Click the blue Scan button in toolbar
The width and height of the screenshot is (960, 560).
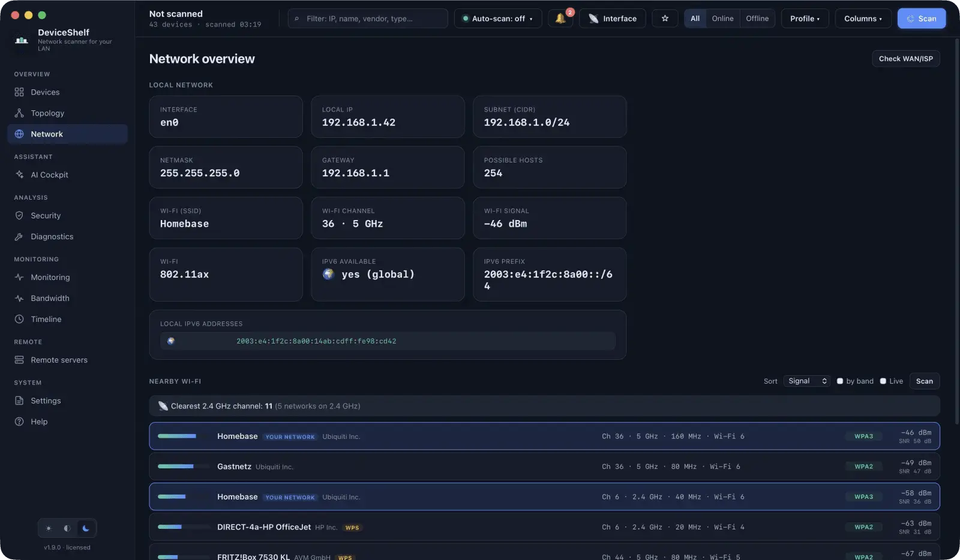point(922,19)
